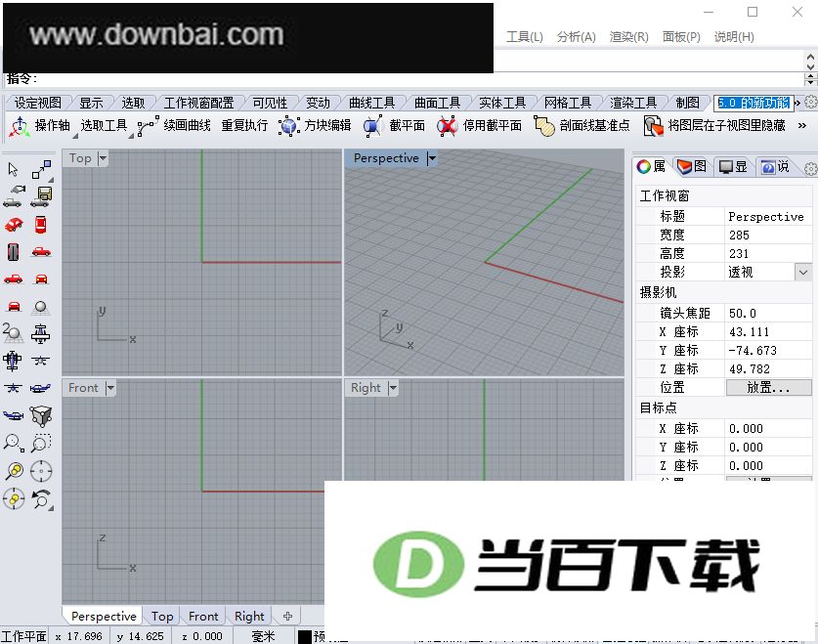Switch to the 实体工具 toolbar tab

(502, 103)
